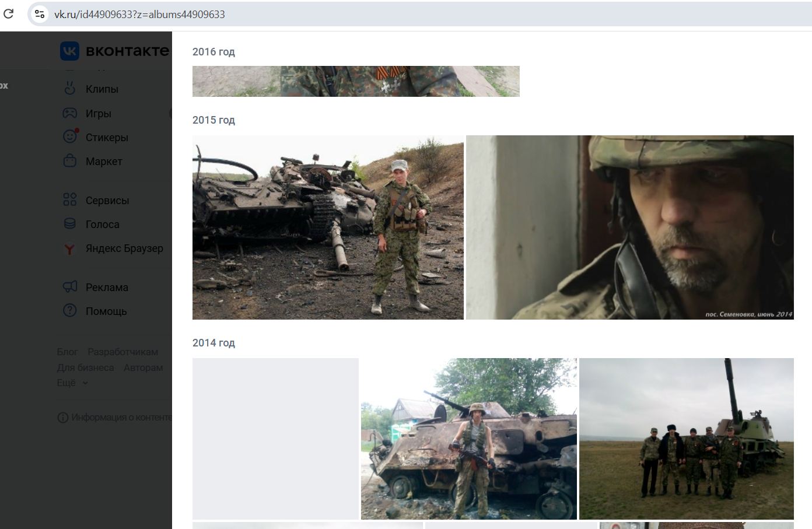Follow the Разработчикам footer link
The height and width of the screenshot is (529, 812).
coord(123,352)
